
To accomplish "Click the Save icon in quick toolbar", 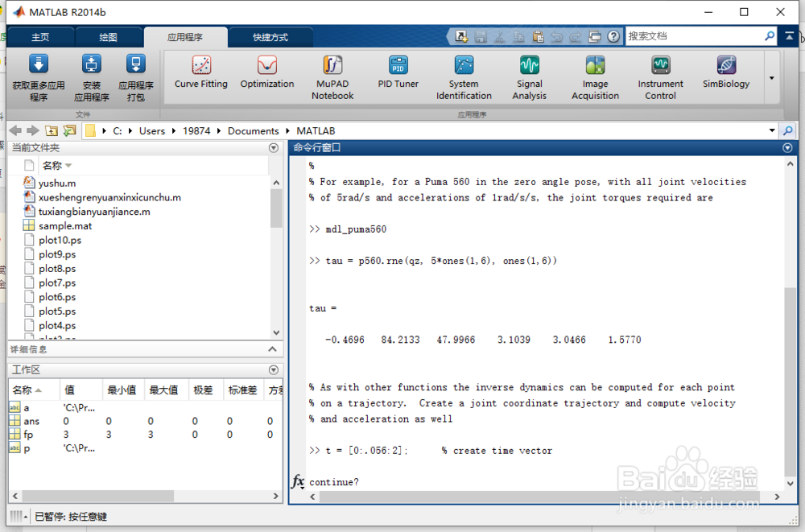I will 481,36.
